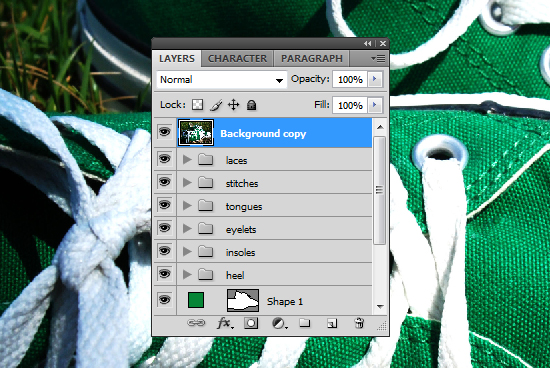The height and width of the screenshot is (368, 550).
Task: Expand the tongues group triangle
Action: (187, 206)
